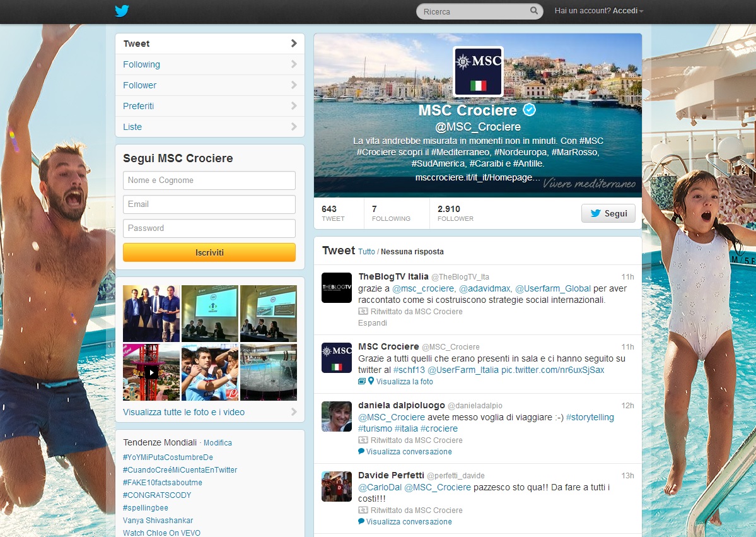Screen dimensions: 756x537
Task: Open the 7 Following count
Action: click(391, 213)
